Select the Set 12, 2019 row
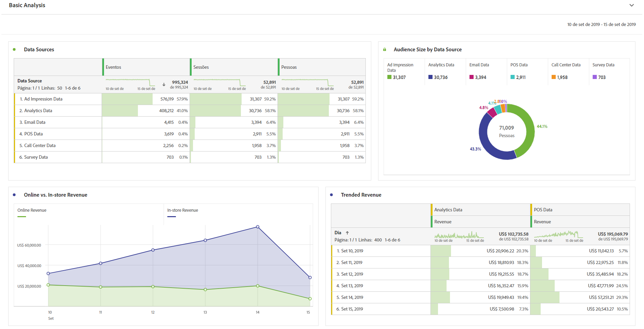The width and height of the screenshot is (644, 329). coord(480,274)
